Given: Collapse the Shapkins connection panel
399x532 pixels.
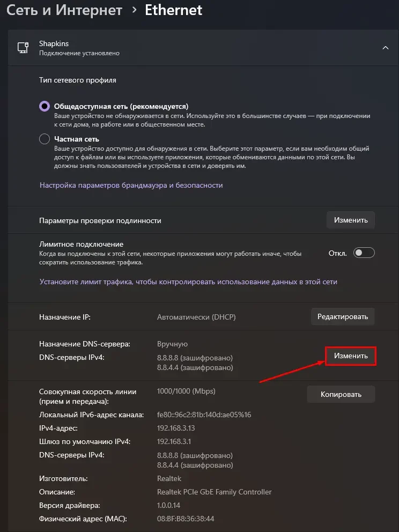Looking at the screenshot, I should (386, 47).
